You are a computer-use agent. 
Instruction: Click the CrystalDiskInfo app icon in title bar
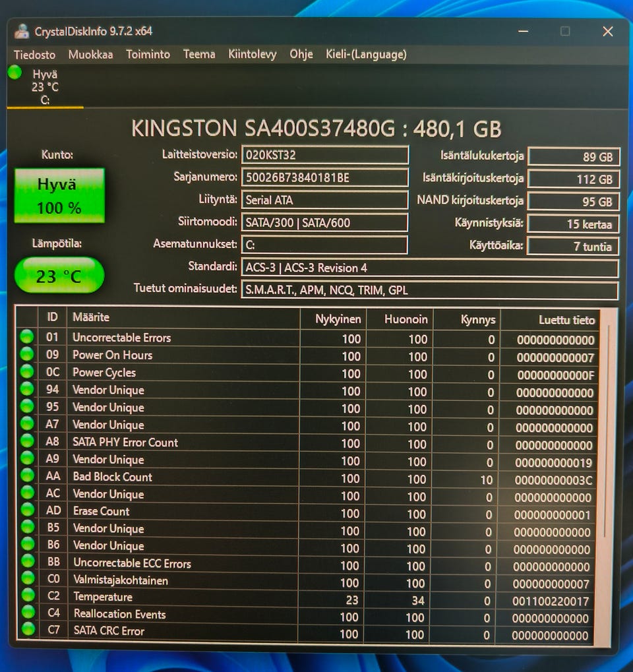coord(21,31)
